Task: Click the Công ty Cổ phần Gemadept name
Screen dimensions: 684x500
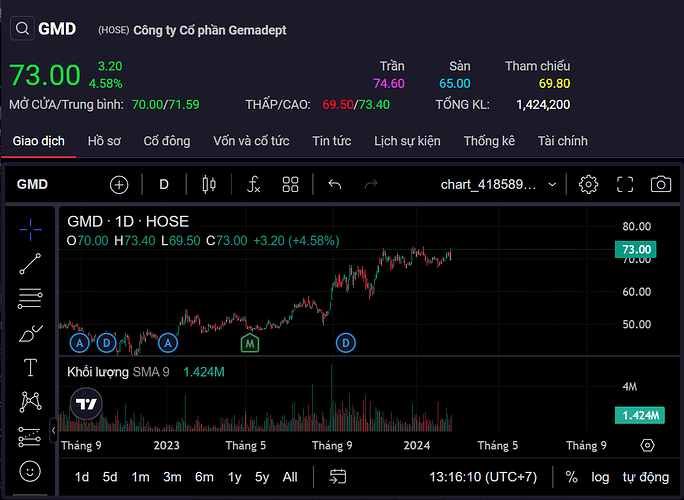Action: click(x=210, y=30)
